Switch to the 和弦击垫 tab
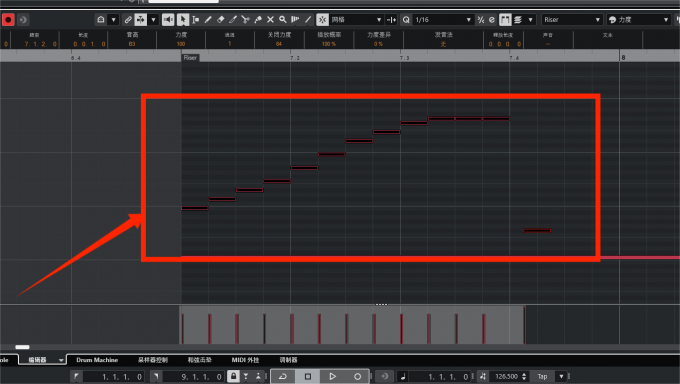The height and width of the screenshot is (384, 680). pyautogui.click(x=199, y=360)
